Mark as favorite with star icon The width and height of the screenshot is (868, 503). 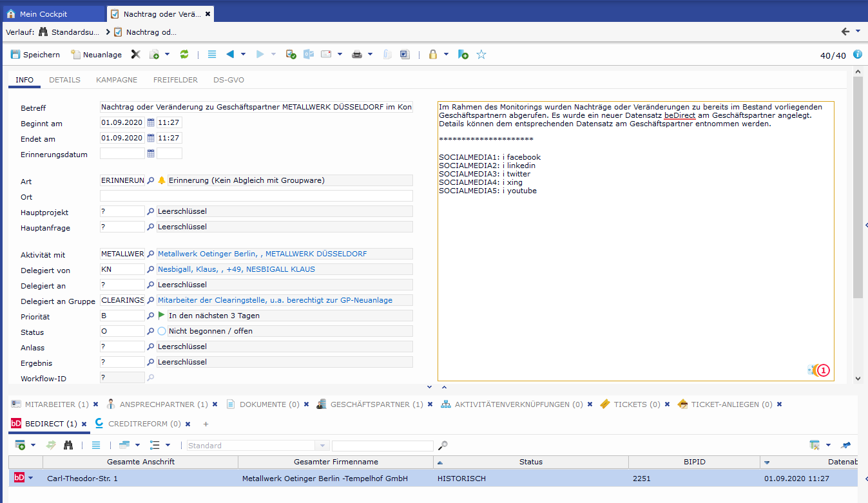[481, 55]
